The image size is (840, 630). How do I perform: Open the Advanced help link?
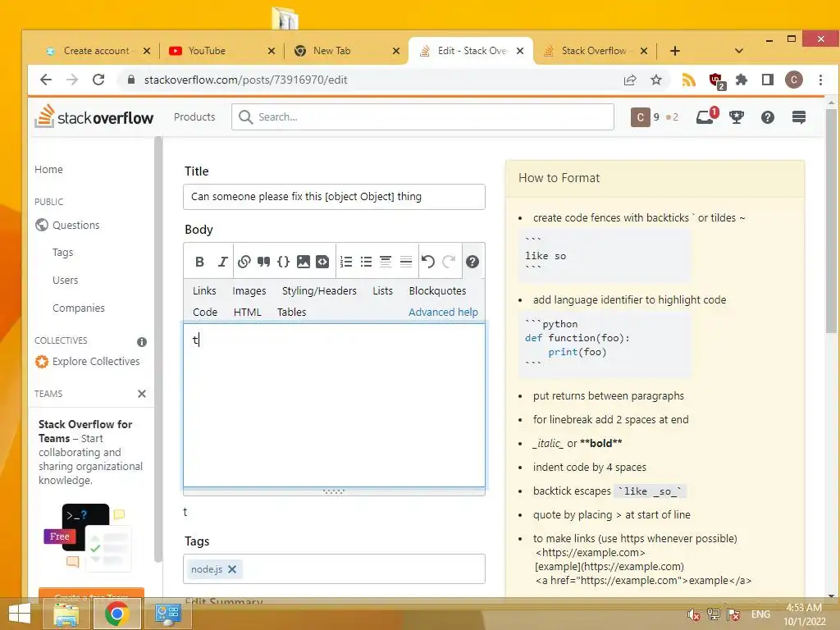coord(443,313)
